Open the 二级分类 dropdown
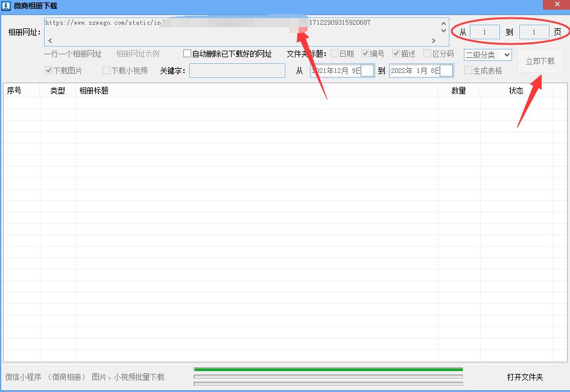The image size is (570, 392). coord(488,55)
